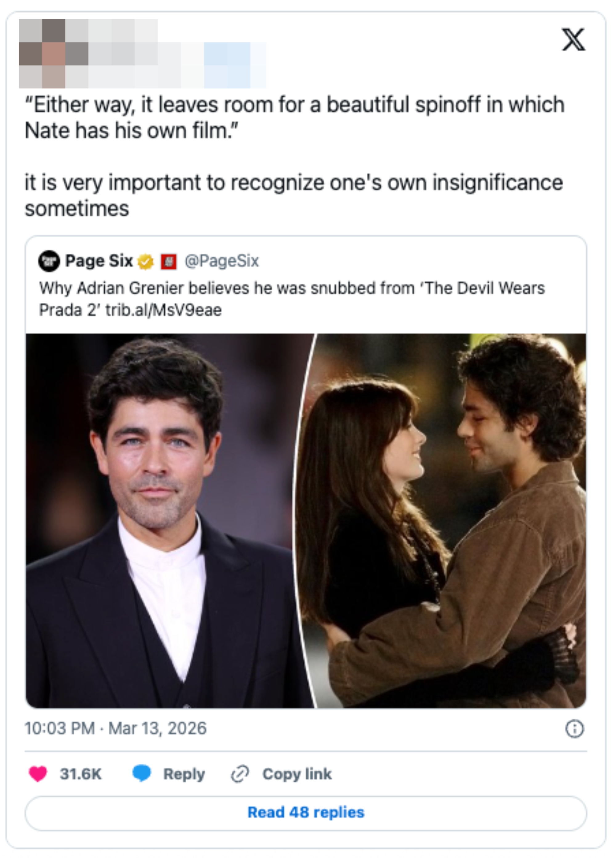Click the blue reply bubble icon
616x858 pixels.
[x=142, y=773]
